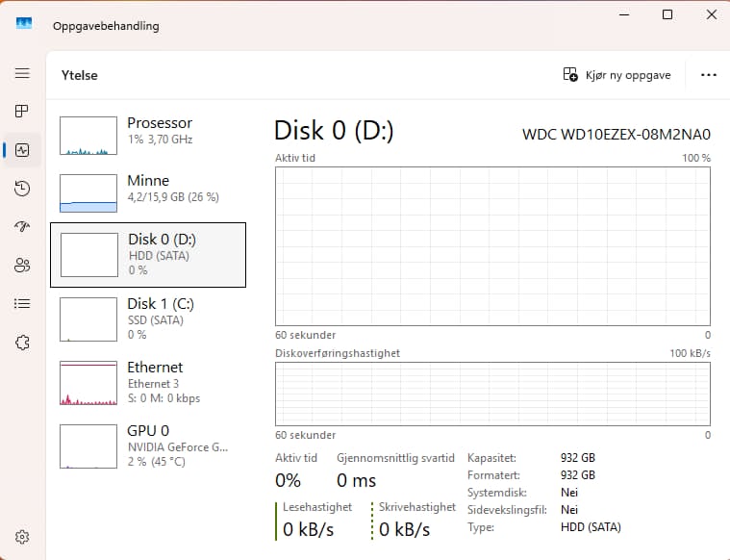Maximize the Oppgavebehandling window

point(667,14)
